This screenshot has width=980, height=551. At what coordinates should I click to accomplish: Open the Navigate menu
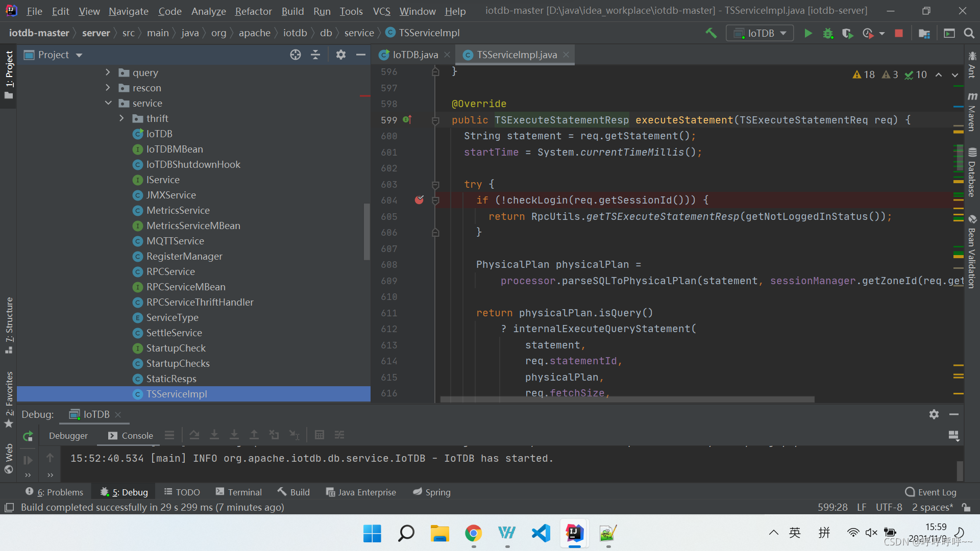pos(128,11)
